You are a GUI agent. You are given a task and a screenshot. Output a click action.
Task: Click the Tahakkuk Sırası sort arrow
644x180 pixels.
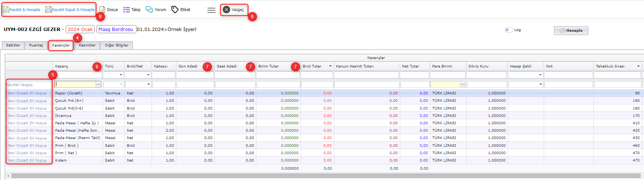(638, 66)
